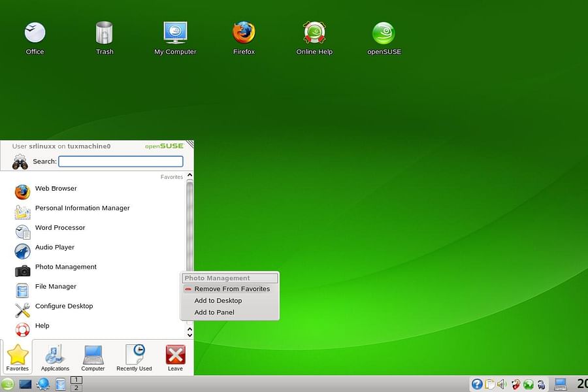Click the volume icon in the system tray

point(500,384)
